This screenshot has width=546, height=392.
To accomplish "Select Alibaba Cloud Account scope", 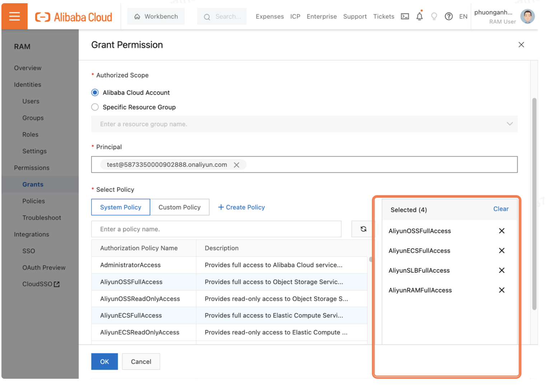I will (95, 93).
